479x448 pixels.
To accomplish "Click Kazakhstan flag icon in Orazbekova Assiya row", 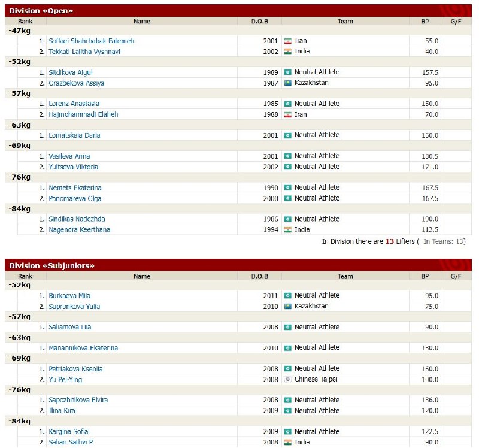I will [288, 83].
